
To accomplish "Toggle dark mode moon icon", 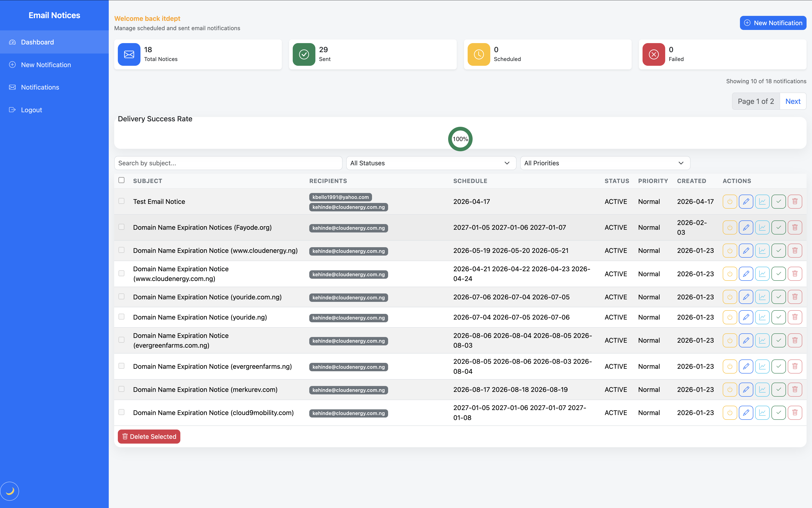I will (10, 491).
